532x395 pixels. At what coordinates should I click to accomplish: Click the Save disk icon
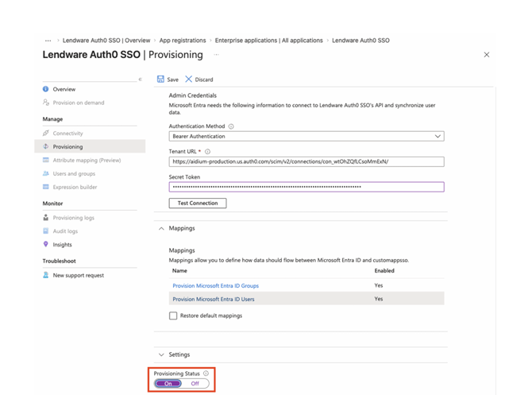(160, 79)
